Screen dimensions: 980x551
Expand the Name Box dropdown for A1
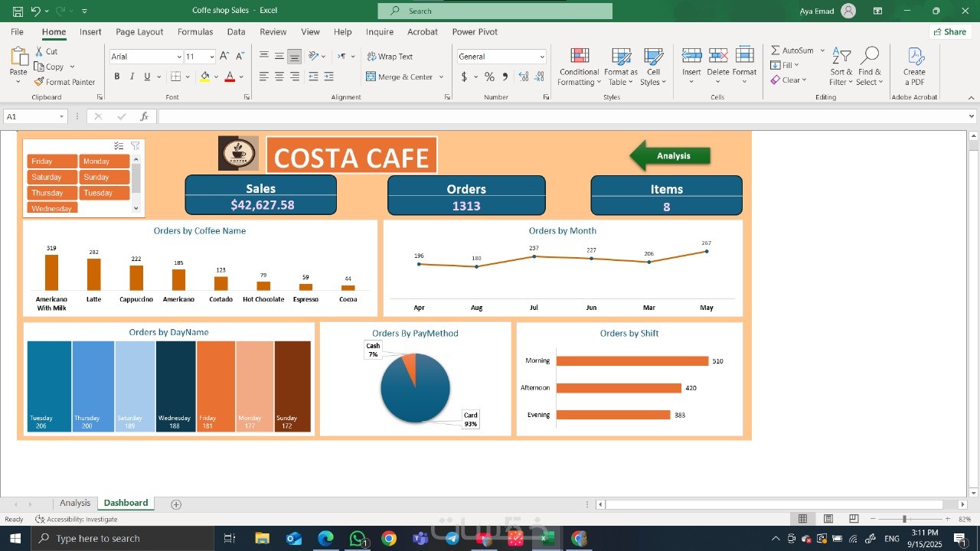click(x=61, y=116)
